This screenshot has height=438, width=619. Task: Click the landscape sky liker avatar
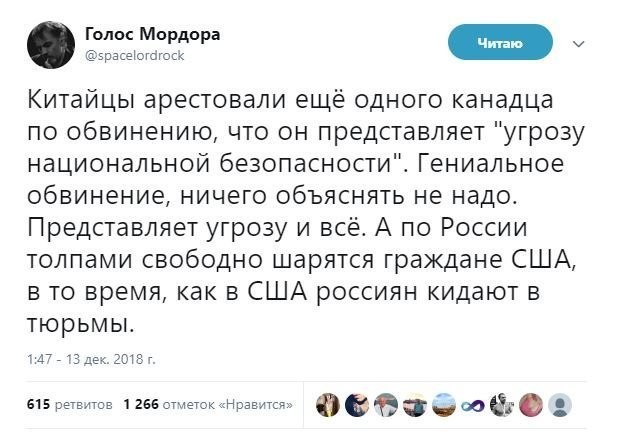444,404
